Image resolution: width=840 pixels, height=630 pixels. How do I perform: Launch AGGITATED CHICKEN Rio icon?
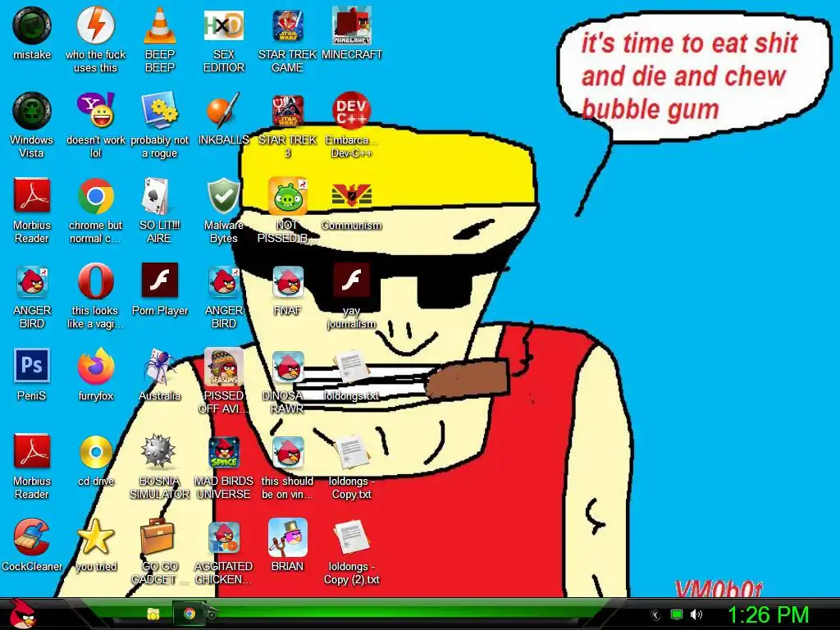click(x=223, y=538)
